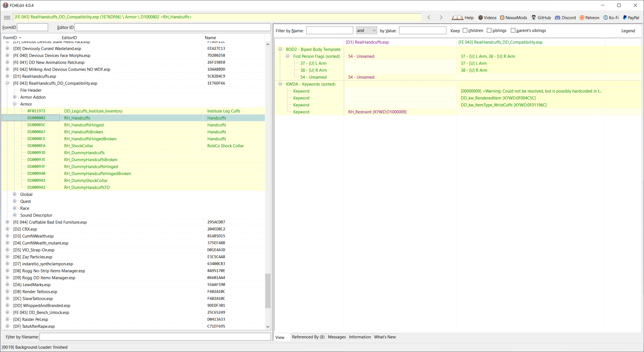This screenshot has height=352, width=644.
Task: Click the Filter by filename input field
Action: click(155, 337)
